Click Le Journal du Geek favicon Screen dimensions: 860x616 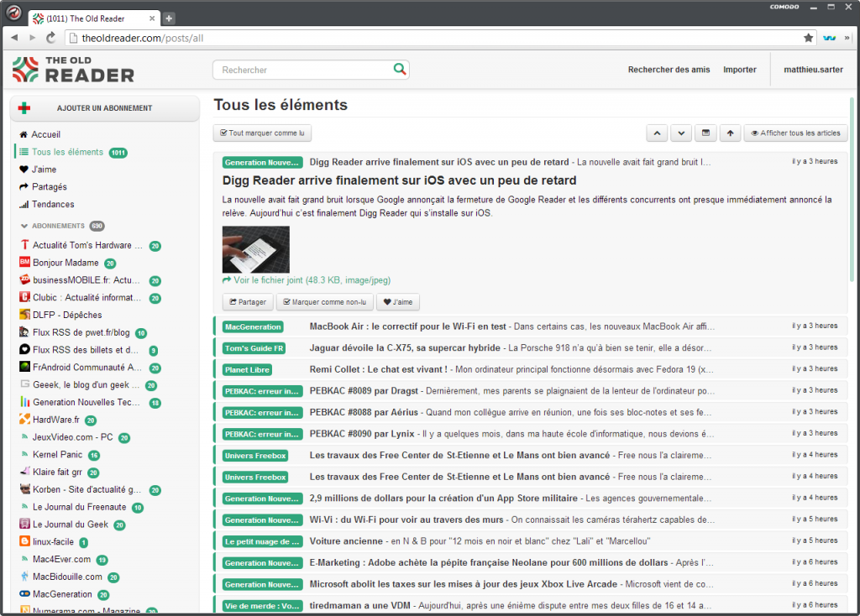pyautogui.click(x=24, y=524)
